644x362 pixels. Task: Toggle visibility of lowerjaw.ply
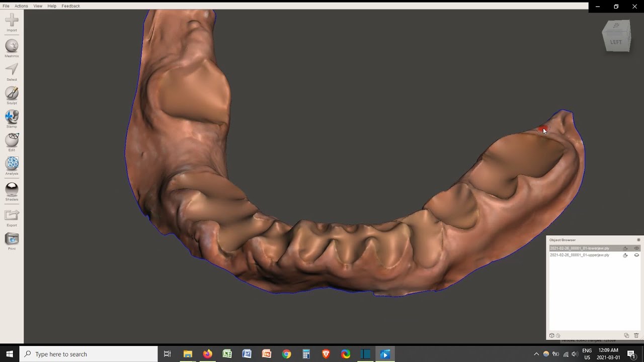pyautogui.click(x=636, y=248)
